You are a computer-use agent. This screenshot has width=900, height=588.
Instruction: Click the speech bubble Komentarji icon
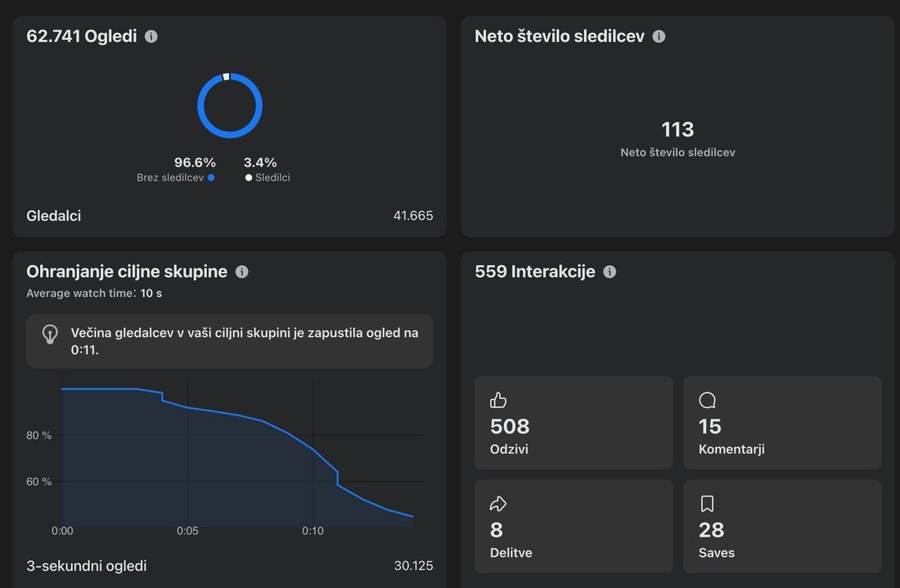[707, 400]
